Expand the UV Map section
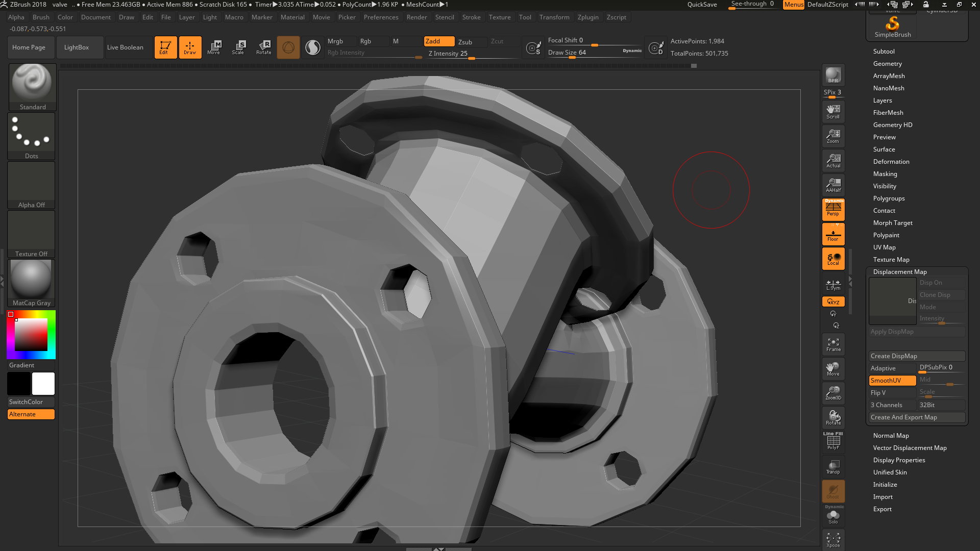980x551 pixels. click(884, 247)
